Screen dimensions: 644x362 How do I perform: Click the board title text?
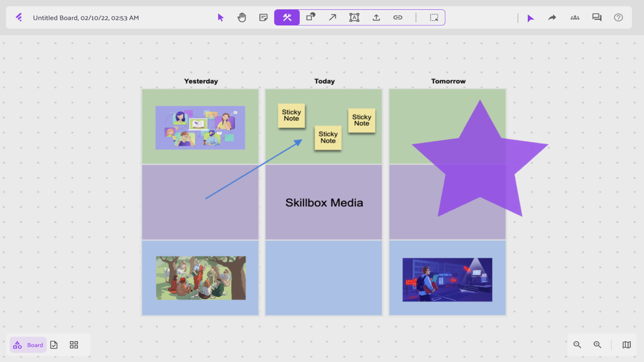[x=86, y=18]
